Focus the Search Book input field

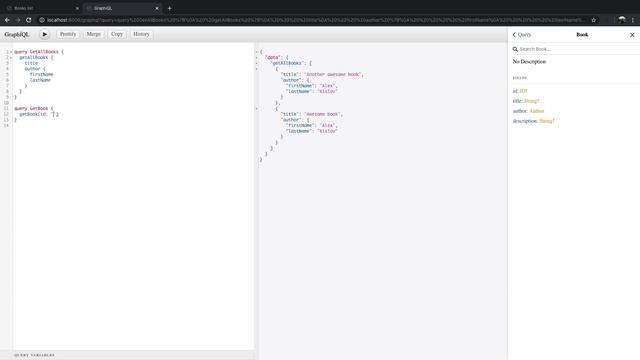(578, 49)
